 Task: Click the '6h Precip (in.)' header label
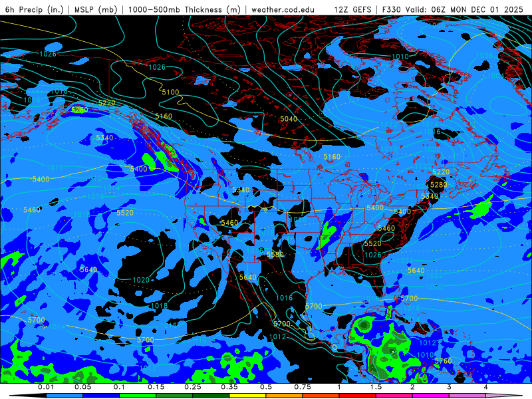pyautogui.click(x=35, y=9)
